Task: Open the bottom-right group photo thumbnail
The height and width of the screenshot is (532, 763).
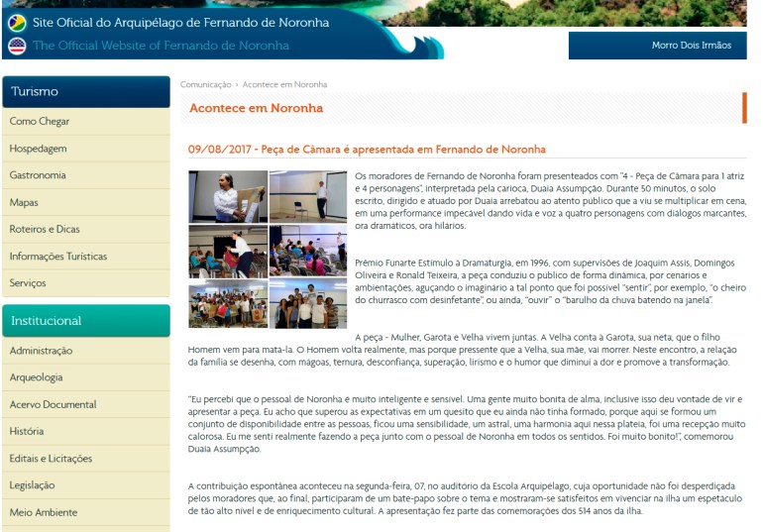Action: pyautogui.click(x=308, y=303)
